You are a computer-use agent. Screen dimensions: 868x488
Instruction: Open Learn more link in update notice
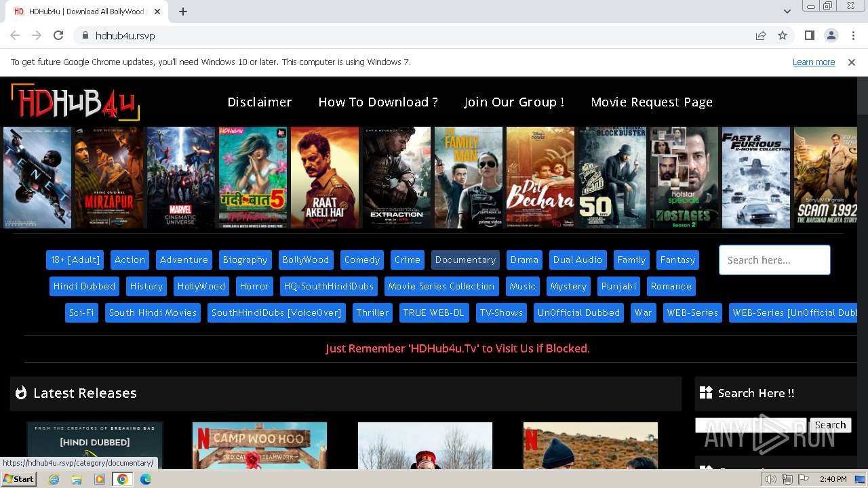(x=814, y=62)
